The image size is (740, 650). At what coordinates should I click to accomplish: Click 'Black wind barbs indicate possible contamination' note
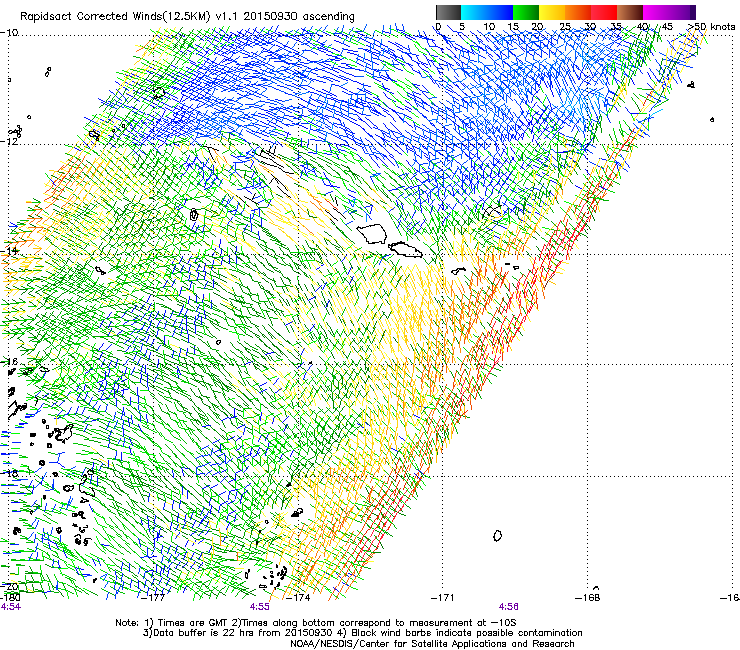467,633
